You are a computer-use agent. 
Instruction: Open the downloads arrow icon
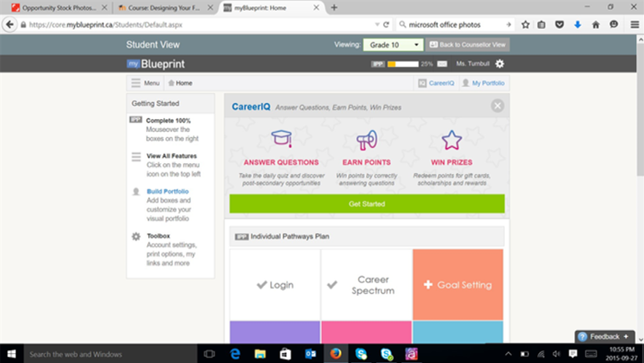pos(578,24)
